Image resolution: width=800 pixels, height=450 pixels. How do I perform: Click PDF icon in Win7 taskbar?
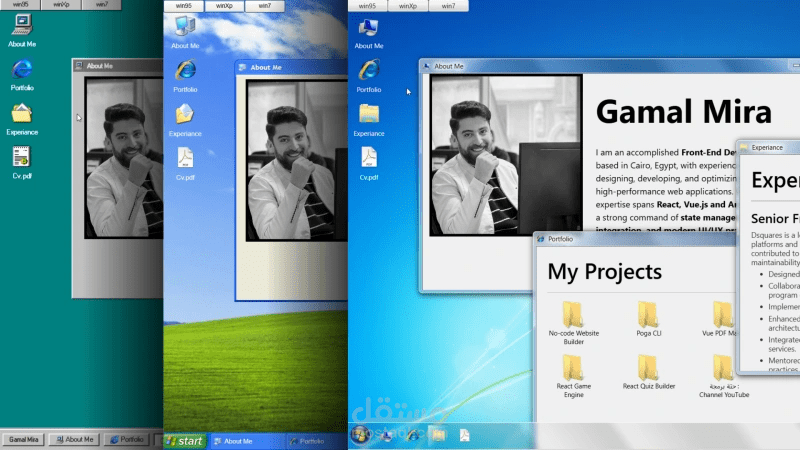tap(464, 435)
